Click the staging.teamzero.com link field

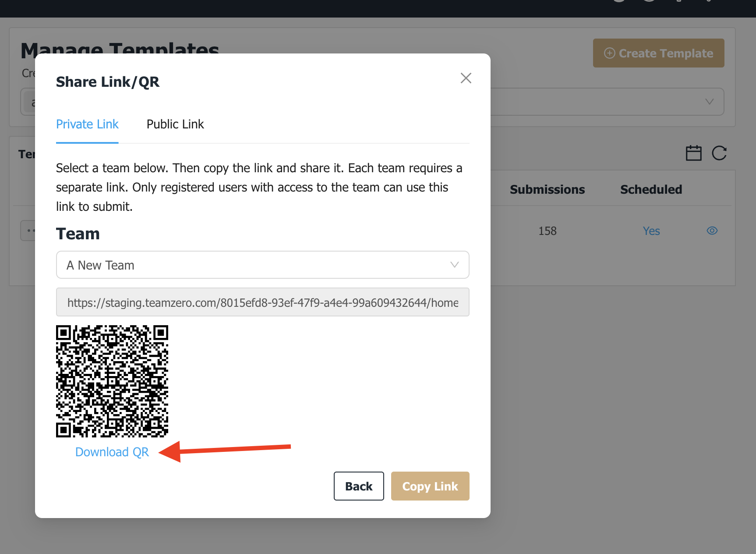click(263, 302)
